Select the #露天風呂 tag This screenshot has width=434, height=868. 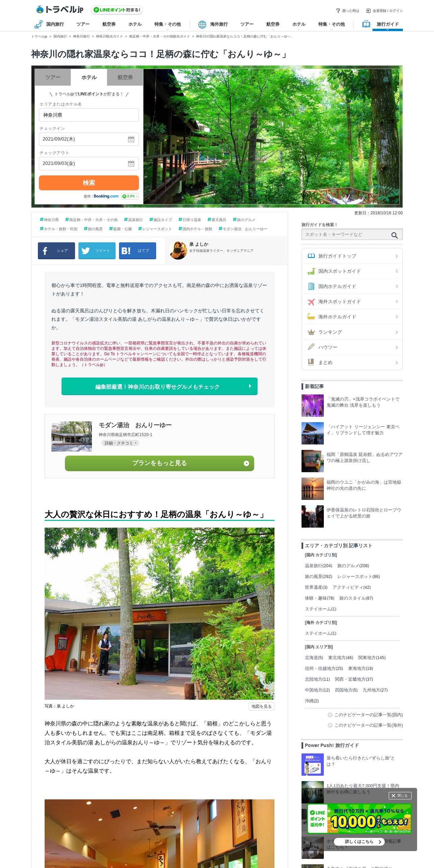point(217,220)
